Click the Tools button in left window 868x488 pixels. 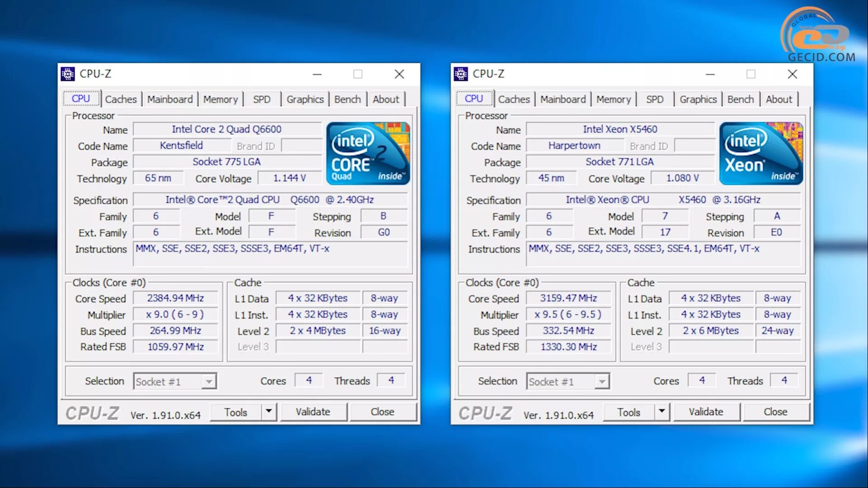pos(236,412)
